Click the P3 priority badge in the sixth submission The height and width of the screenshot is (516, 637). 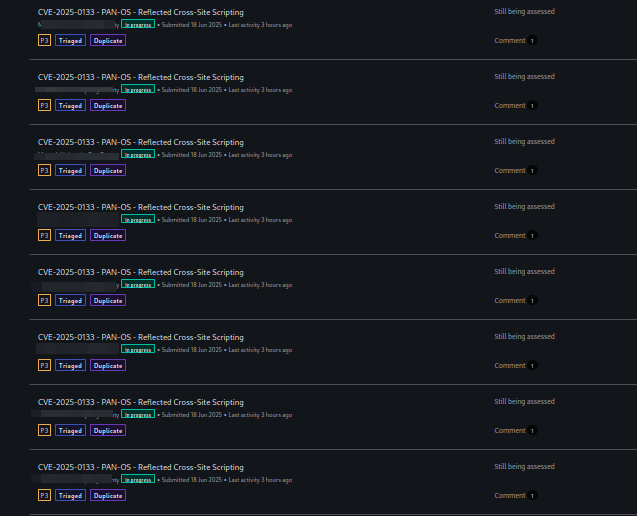coord(44,365)
